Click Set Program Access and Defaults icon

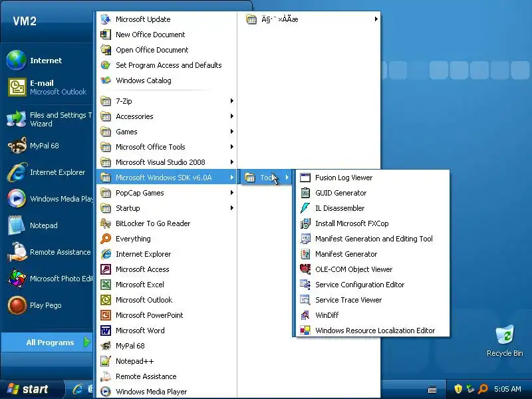tap(106, 65)
